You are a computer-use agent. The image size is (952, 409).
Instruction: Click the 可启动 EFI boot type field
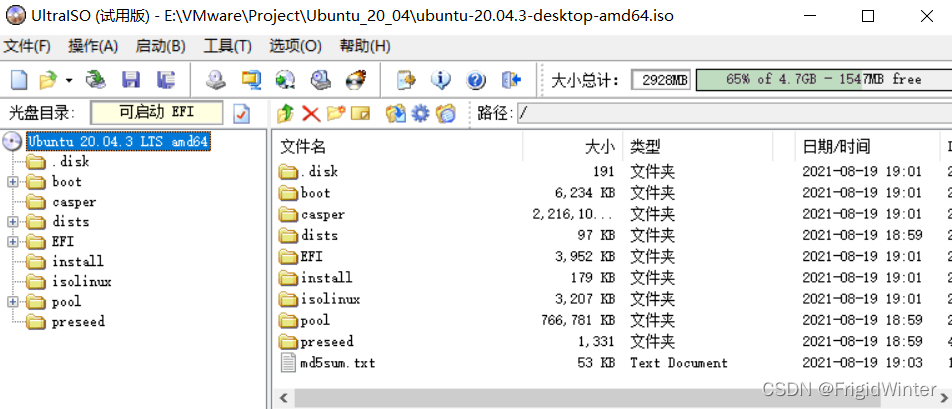tap(157, 112)
